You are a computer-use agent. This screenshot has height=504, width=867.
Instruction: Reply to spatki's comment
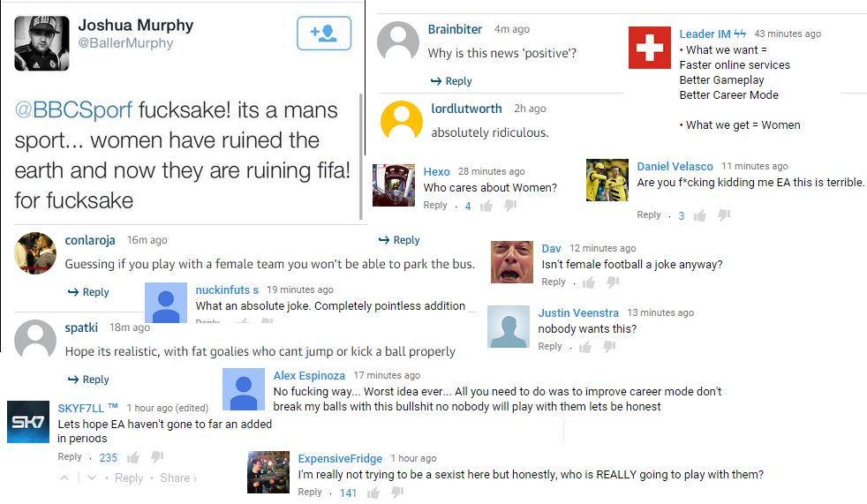click(88, 380)
